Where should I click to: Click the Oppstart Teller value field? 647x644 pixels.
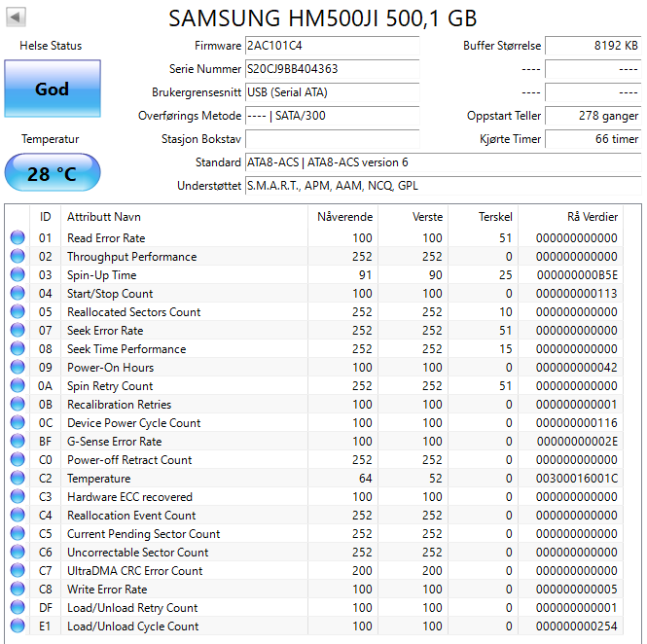(x=593, y=116)
